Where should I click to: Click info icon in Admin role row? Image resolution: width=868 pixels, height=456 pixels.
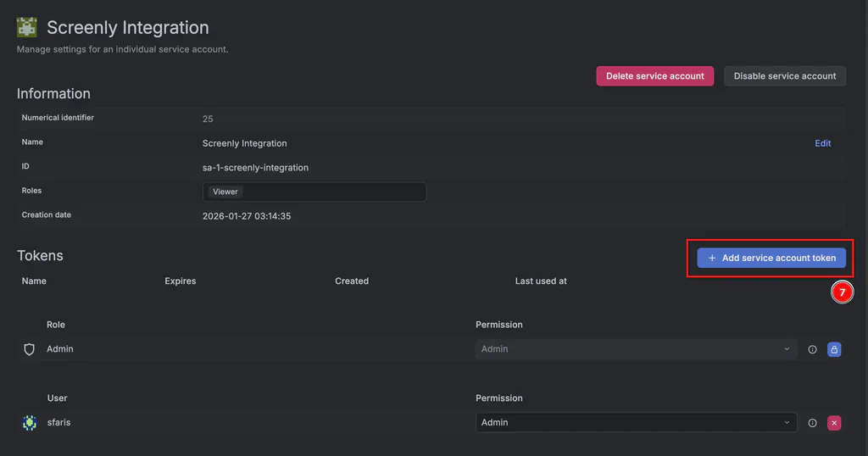pos(812,349)
